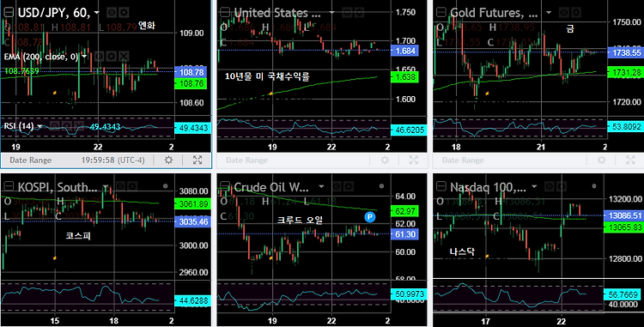This screenshot has width=644, height=327.
Task: Open Date Range under United States chart
Action: (x=246, y=160)
